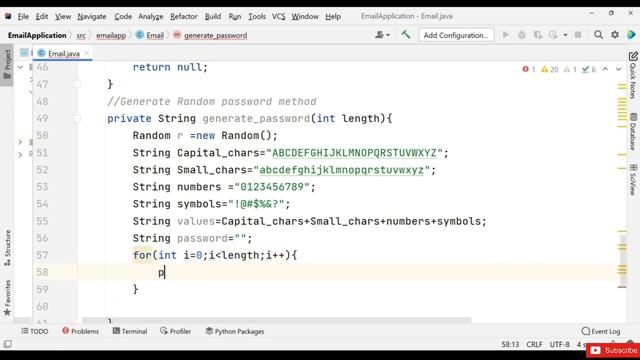Click the Email class breadcrumb
Screen dimensions: 640x360
coord(150,36)
